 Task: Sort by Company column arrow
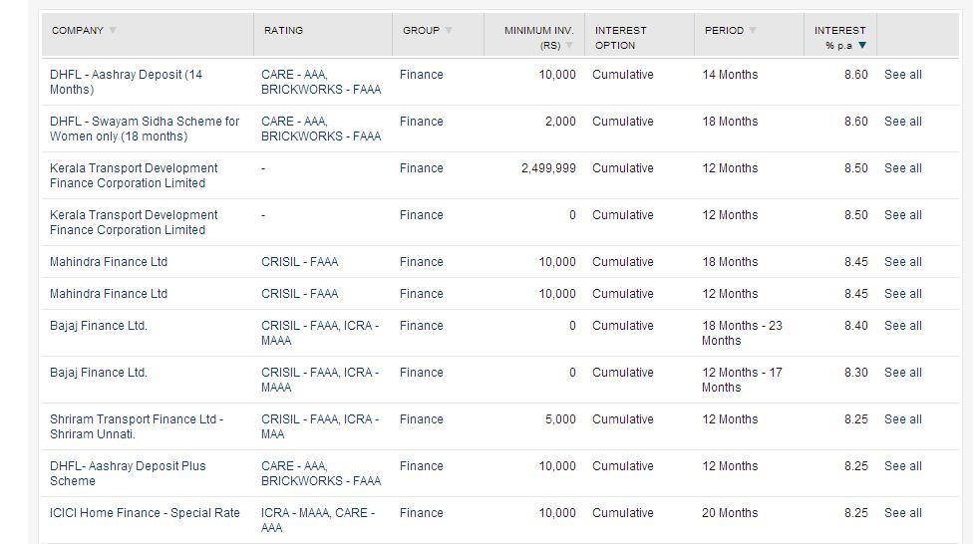[x=113, y=30]
